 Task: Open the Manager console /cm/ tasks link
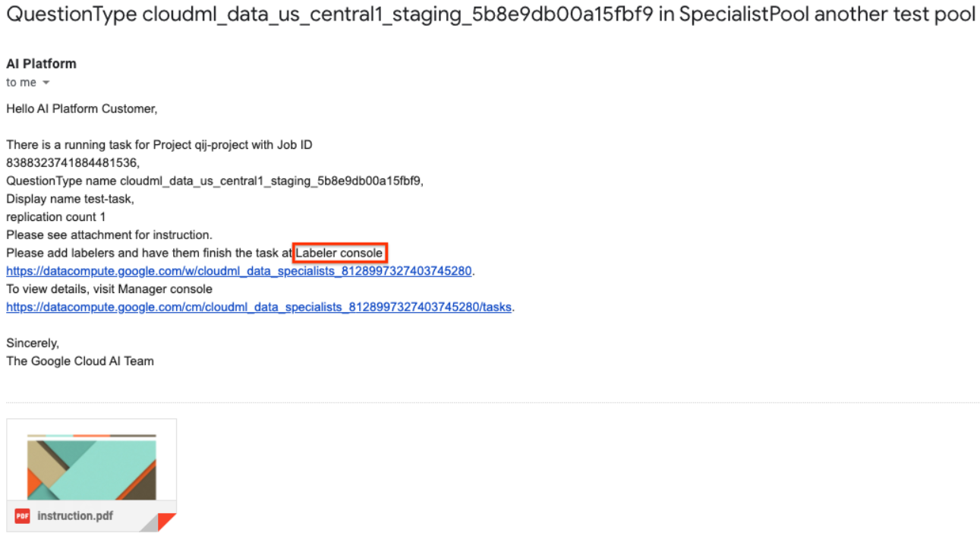259,307
